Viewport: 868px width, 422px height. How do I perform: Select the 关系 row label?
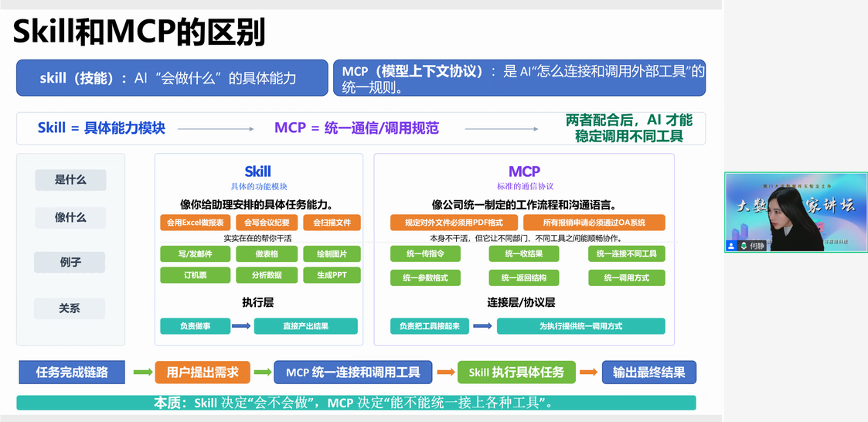(70, 308)
